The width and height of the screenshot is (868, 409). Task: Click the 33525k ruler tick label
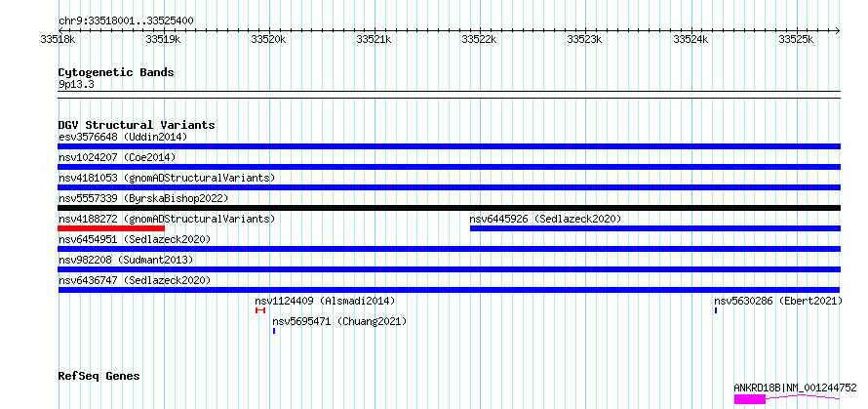(x=796, y=39)
